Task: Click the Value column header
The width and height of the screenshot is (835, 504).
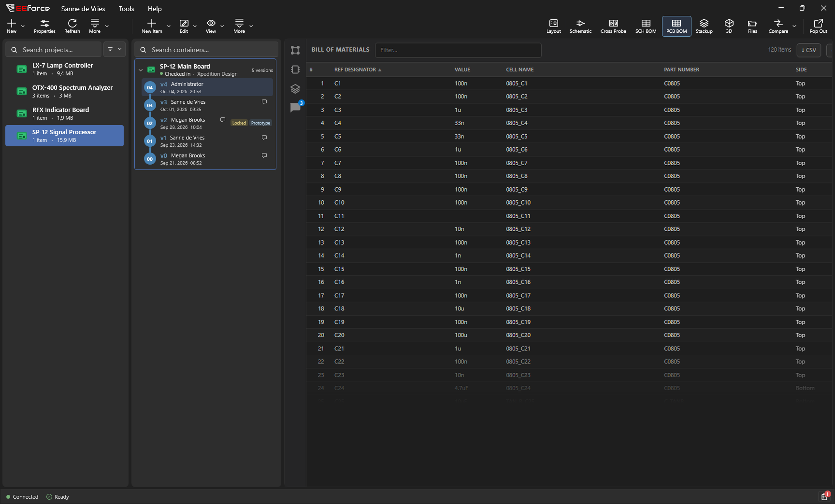Action: (x=462, y=70)
